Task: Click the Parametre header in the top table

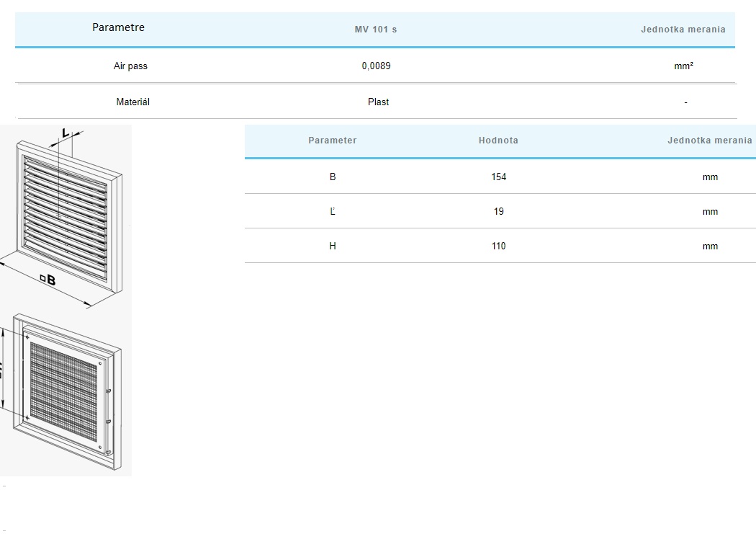Action: [118, 27]
